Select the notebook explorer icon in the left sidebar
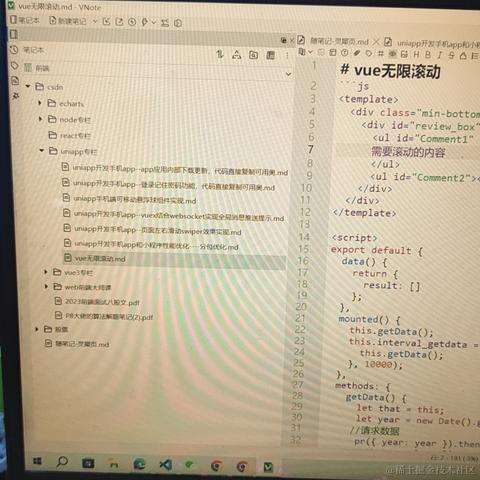Image resolution: width=480 pixels, height=480 pixels. [14, 34]
